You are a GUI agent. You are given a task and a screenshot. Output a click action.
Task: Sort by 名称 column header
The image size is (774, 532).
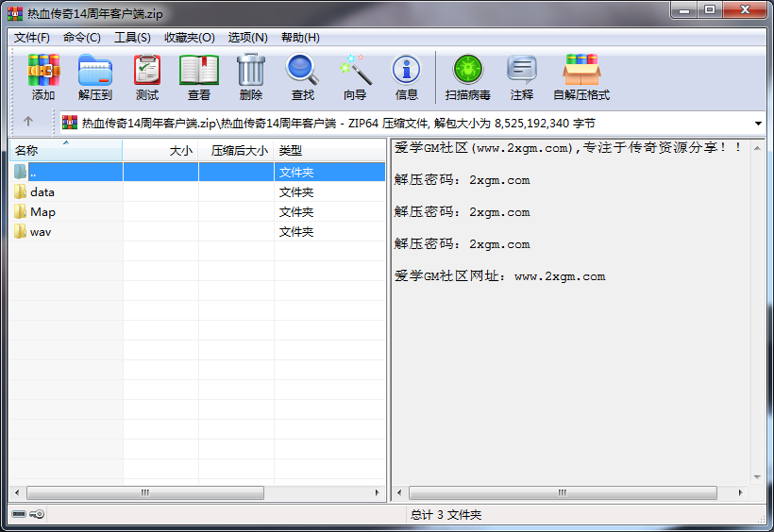click(66, 151)
